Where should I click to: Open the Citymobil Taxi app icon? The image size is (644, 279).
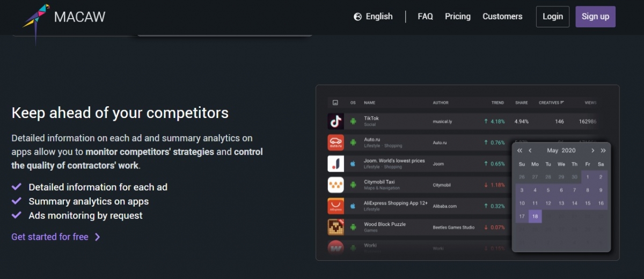[335, 185]
